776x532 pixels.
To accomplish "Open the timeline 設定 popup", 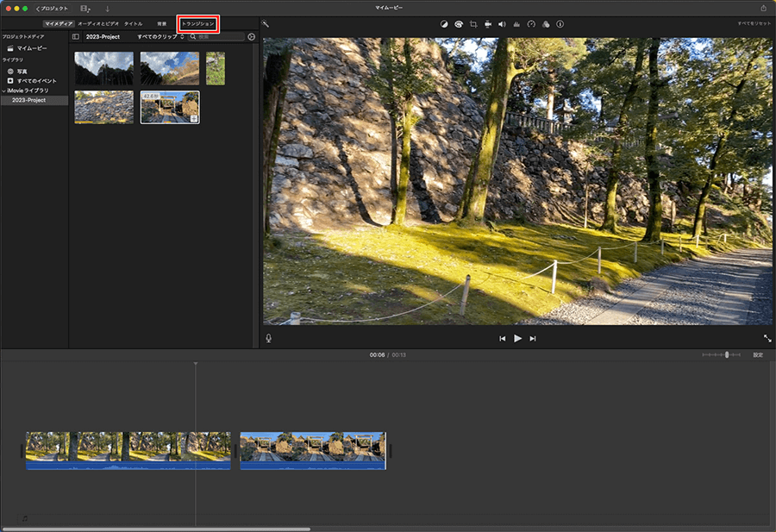I will 758,354.
